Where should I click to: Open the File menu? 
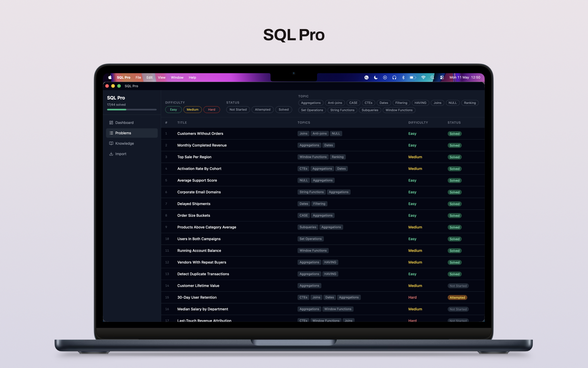click(138, 77)
